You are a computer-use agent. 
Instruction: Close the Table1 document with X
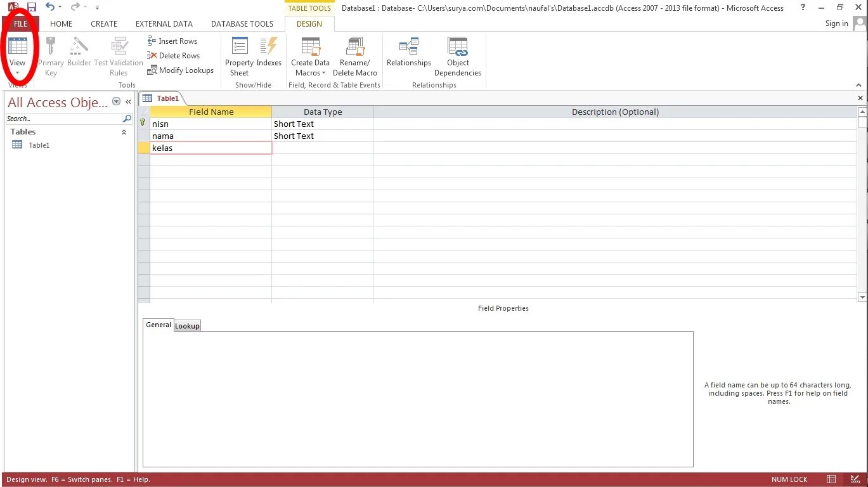coord(860,98)
